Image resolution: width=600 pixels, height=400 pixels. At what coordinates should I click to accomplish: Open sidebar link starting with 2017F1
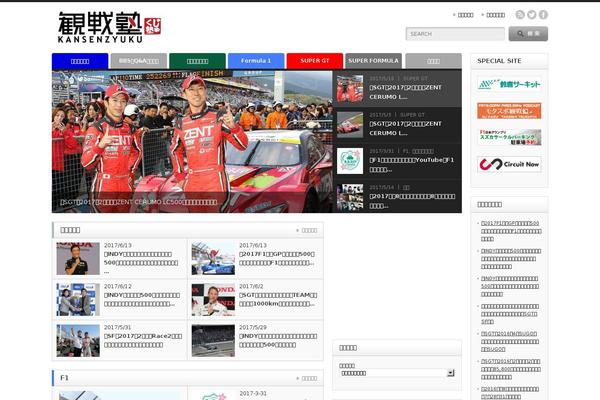click(x=511, y=231)
